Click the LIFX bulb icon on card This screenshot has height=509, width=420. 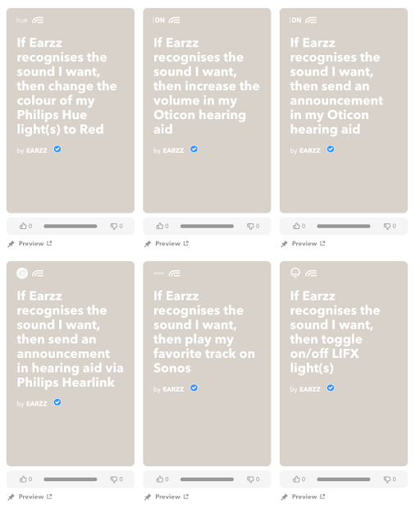click(295, 273)
